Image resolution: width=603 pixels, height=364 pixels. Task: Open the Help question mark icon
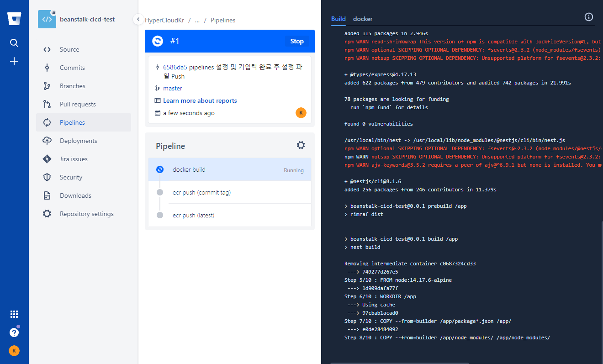coord(14,332)
